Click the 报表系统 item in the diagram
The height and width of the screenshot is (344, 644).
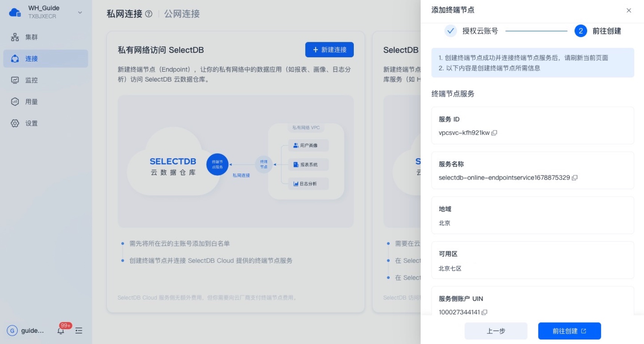pos(309,165)
